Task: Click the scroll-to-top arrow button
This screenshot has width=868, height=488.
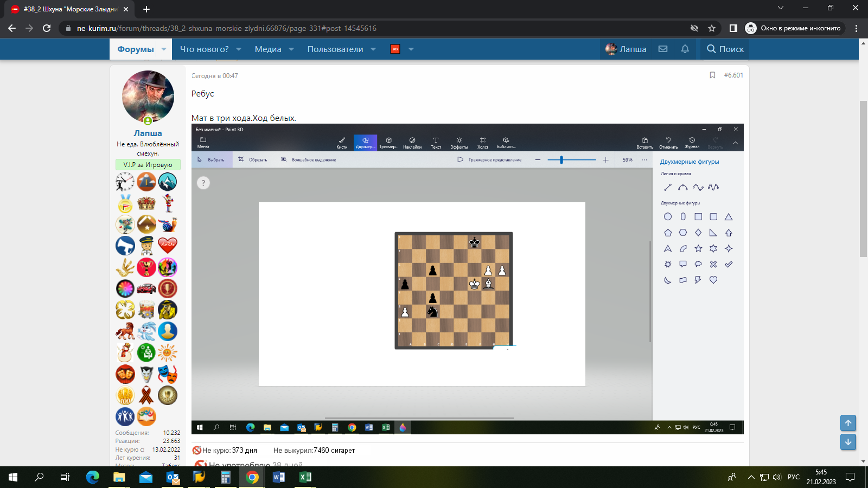Action: point(848,423)
